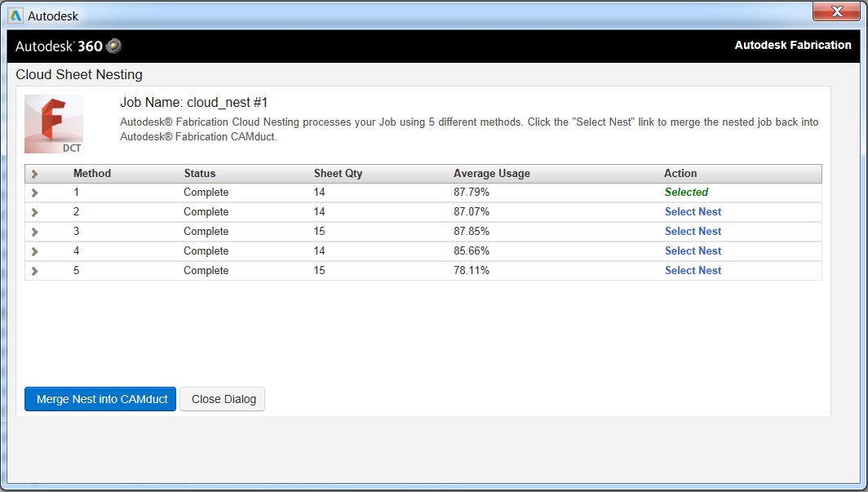Expand the Method 1 row chevron
The height and width of the screenshot is (492, 868).
[x=35, y=193]
